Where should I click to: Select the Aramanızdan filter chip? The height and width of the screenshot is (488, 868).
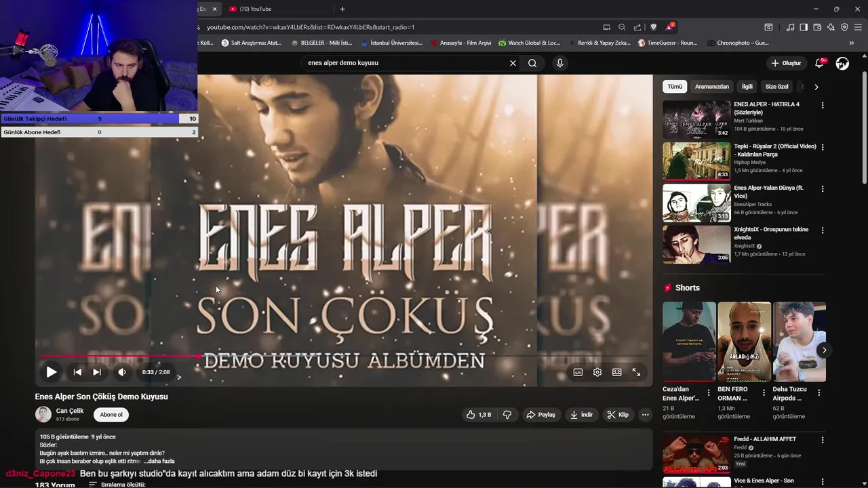(712, 87)
